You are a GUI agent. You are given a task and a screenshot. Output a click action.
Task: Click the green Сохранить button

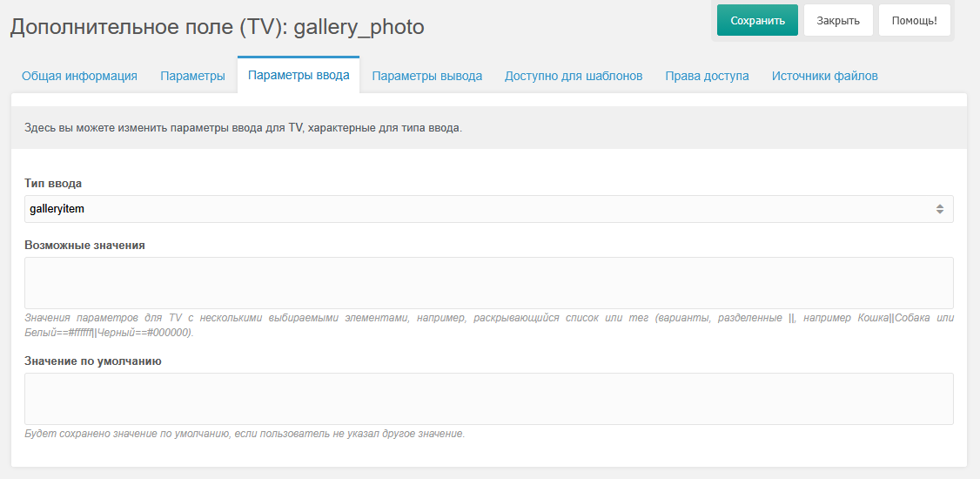pyautogui.click(x=757, y=20)
